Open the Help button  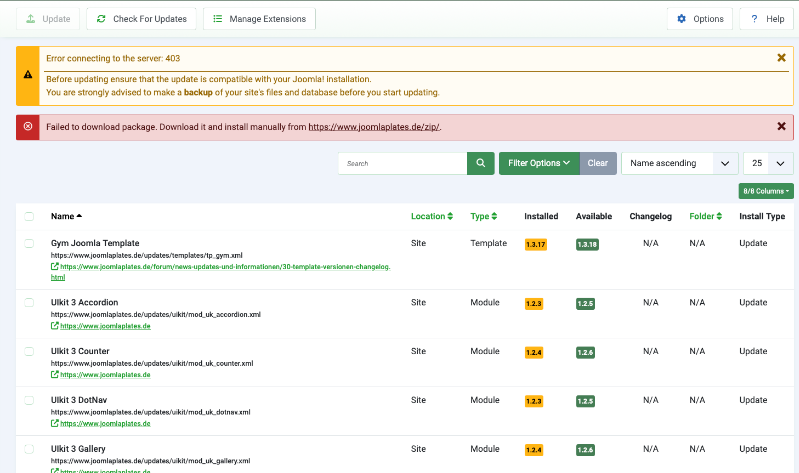(766, 19)
